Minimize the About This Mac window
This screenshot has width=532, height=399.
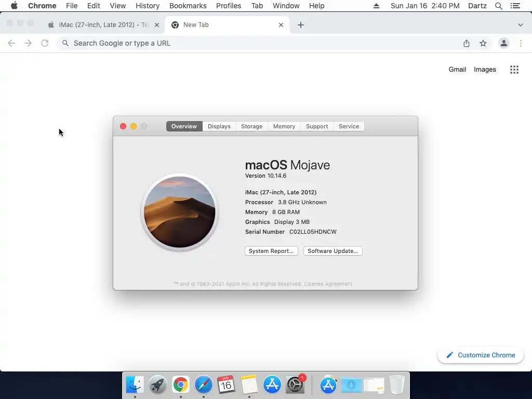tap(134, 126)
